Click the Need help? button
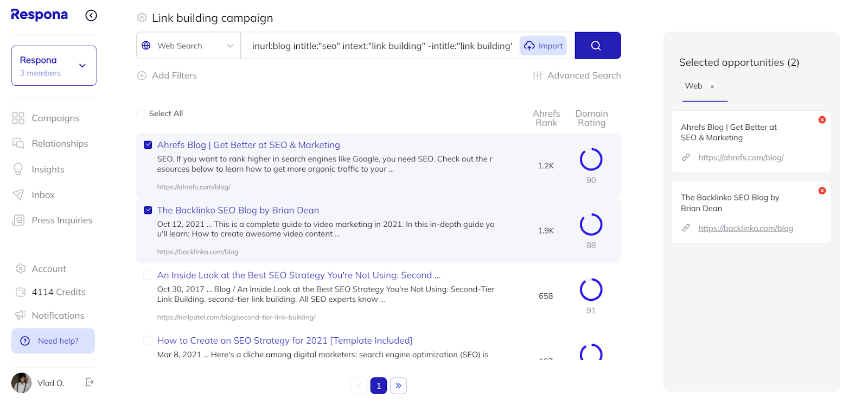 click(53, 341)
